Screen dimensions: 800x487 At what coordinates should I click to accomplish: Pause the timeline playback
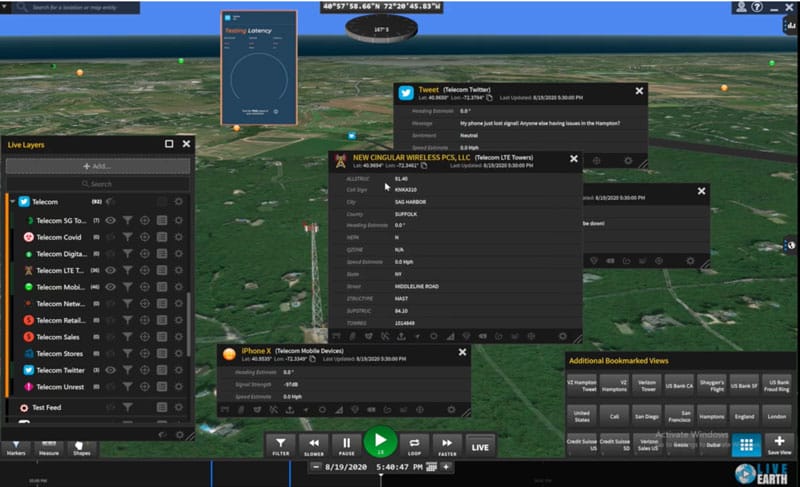click(346, 446)
